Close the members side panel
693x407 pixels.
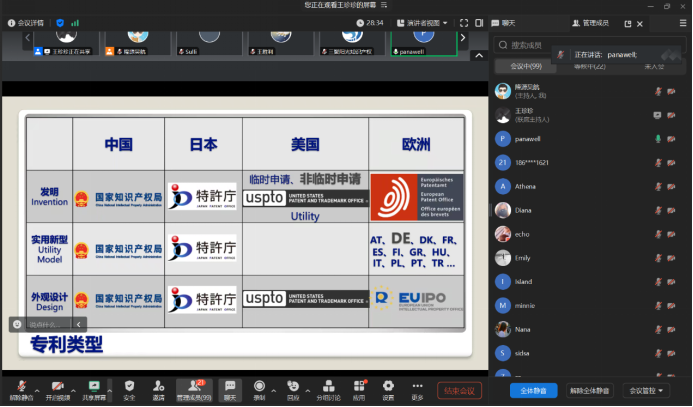[x=640, y=24]
